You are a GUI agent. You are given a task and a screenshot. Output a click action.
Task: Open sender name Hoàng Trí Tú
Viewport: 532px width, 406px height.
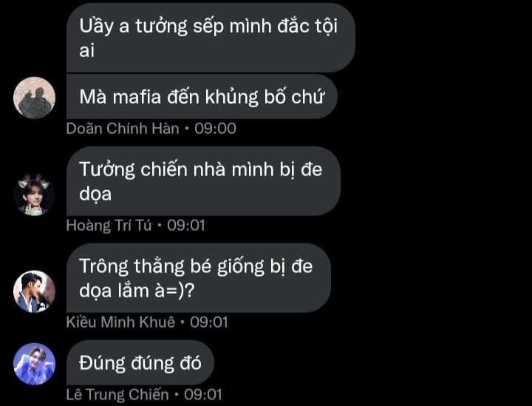point(109,226)
